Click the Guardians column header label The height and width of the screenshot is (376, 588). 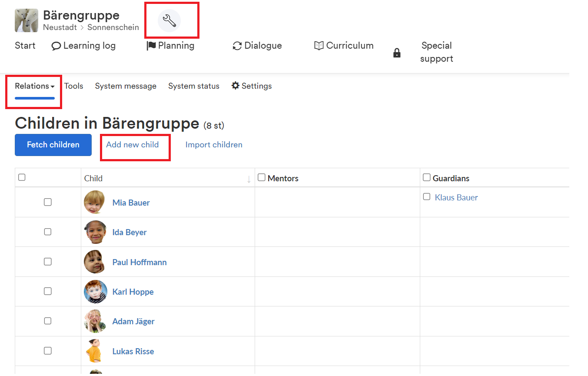[x=451, y=178]
